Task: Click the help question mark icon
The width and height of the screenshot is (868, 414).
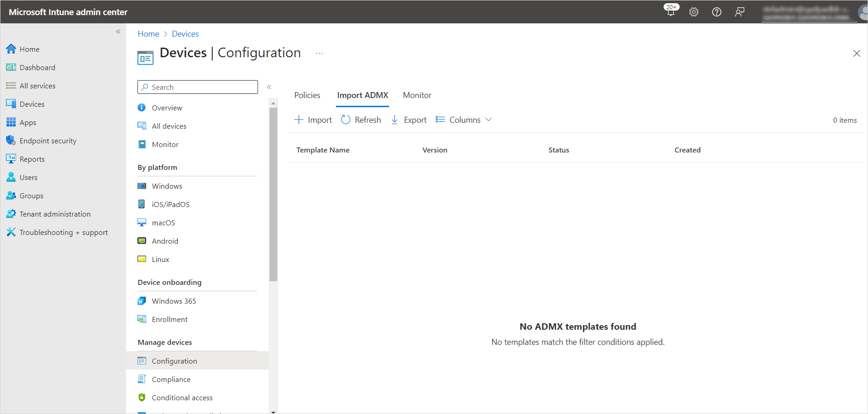Action: 717,12
